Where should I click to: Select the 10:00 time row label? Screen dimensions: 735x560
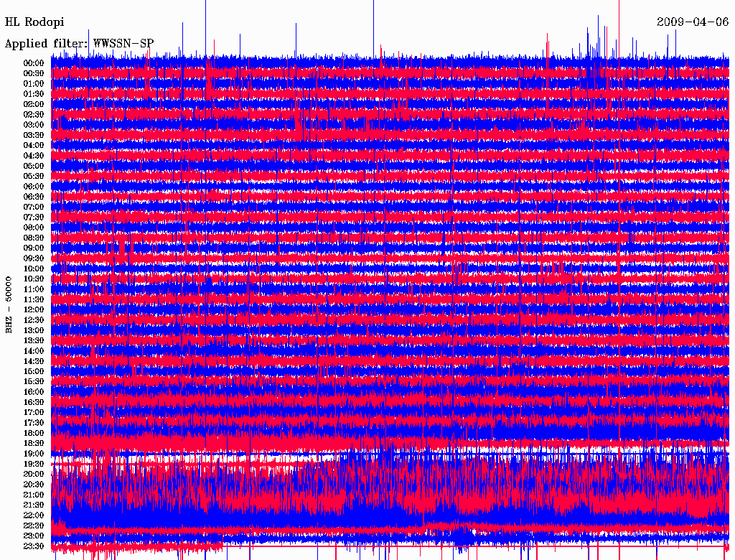[34, 269]
